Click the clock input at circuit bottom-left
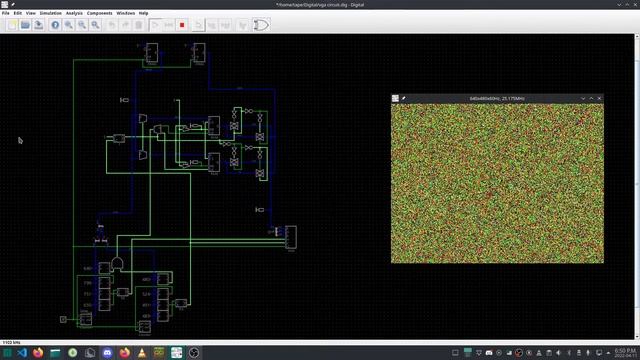This screenshot has width=640, height=360. pos(63,320)
